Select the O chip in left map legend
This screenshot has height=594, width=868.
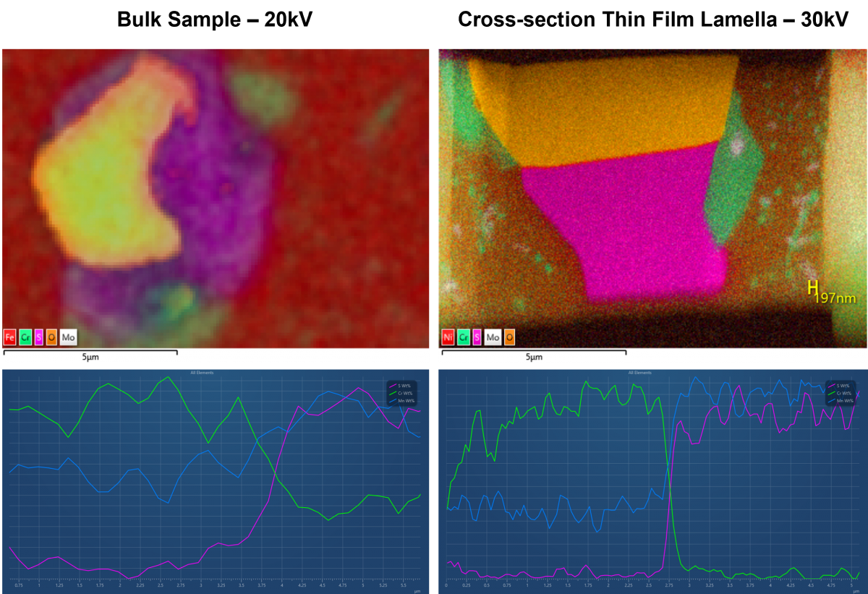tap(51, 337)
